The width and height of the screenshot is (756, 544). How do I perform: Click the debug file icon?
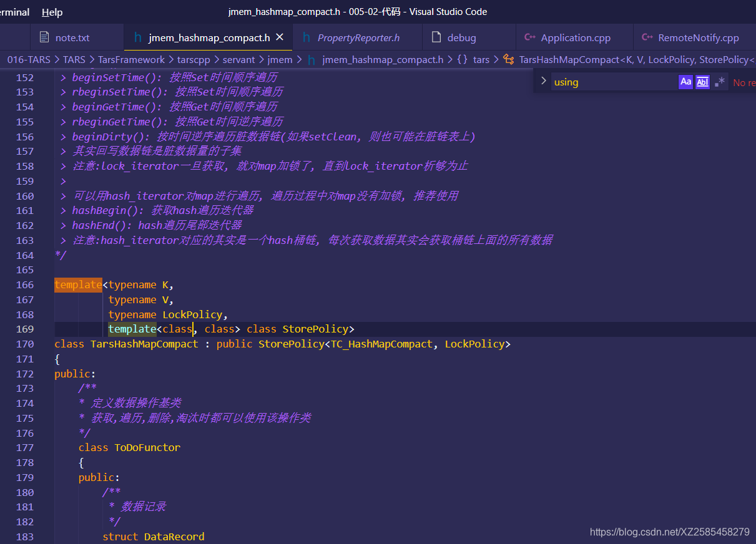436,37
